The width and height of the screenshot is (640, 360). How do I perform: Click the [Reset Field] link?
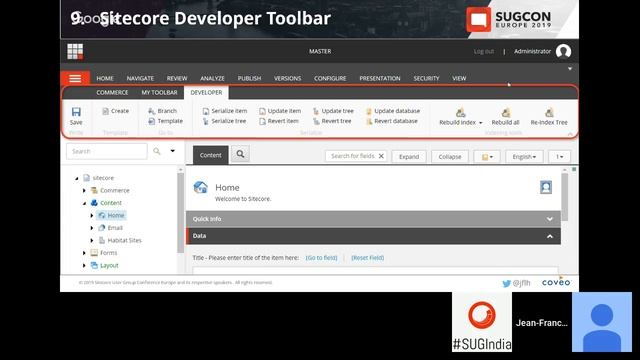tap(368, 258)
